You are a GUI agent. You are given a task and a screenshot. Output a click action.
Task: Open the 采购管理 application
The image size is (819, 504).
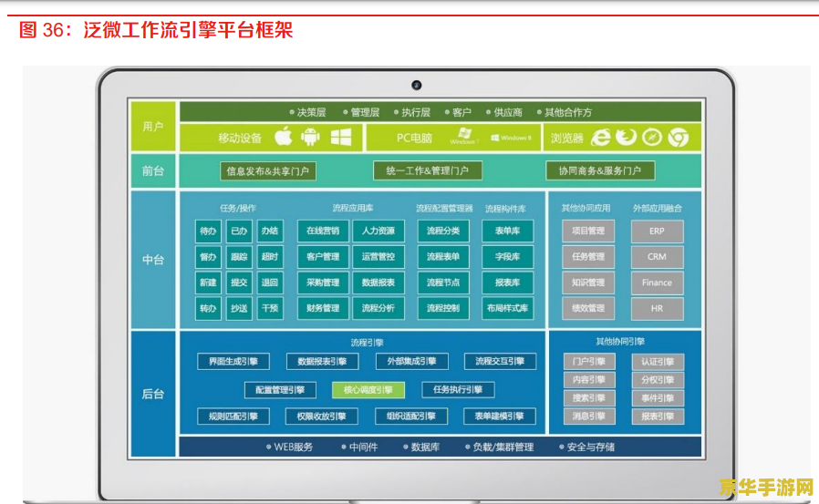click(323, 283)
